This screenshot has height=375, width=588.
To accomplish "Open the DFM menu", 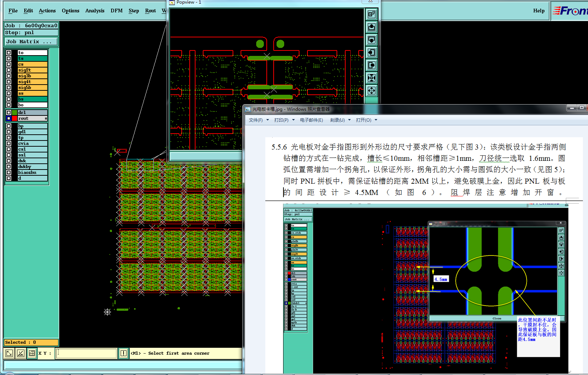I will coord(117,11).
